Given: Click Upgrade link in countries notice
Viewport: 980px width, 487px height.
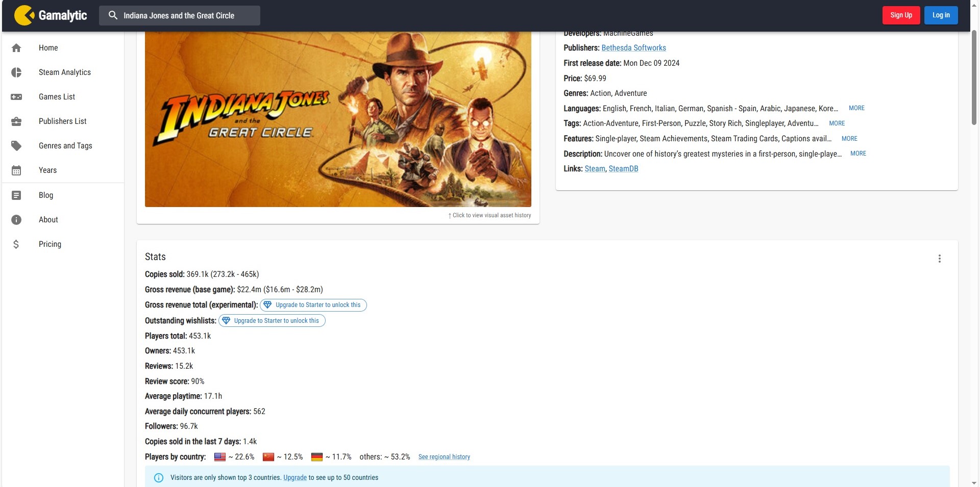Looking at the screenshot, I should point(295,478).
